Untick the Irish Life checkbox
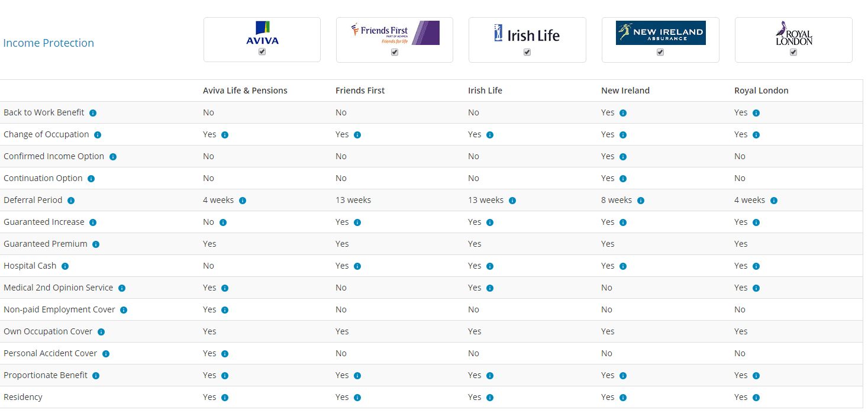 (527, 52)
